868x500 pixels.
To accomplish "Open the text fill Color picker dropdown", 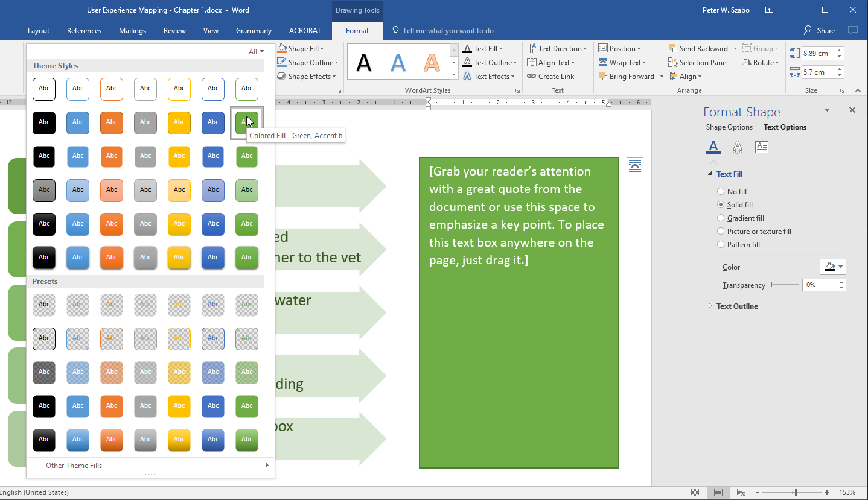I will click(x=833, y=267).
